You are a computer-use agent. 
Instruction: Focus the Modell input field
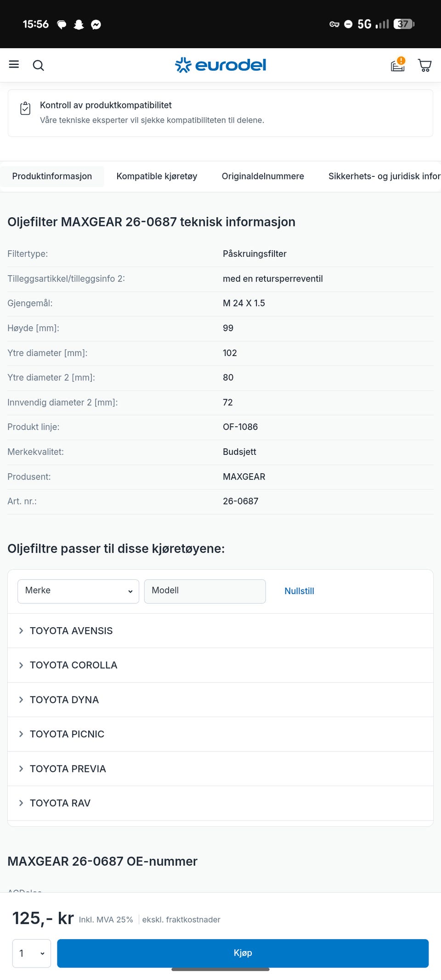pos(205,591)
